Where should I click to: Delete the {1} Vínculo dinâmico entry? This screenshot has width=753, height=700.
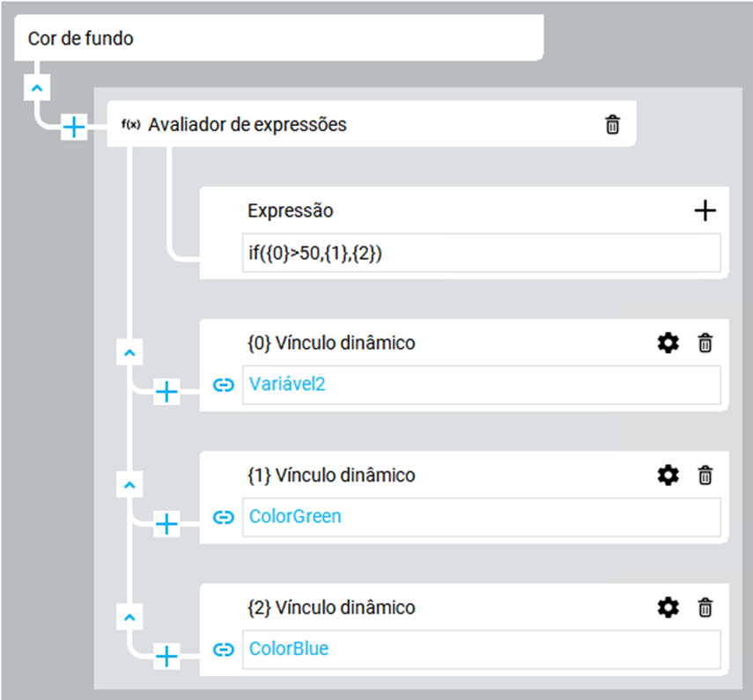click(x=705, y=475)
